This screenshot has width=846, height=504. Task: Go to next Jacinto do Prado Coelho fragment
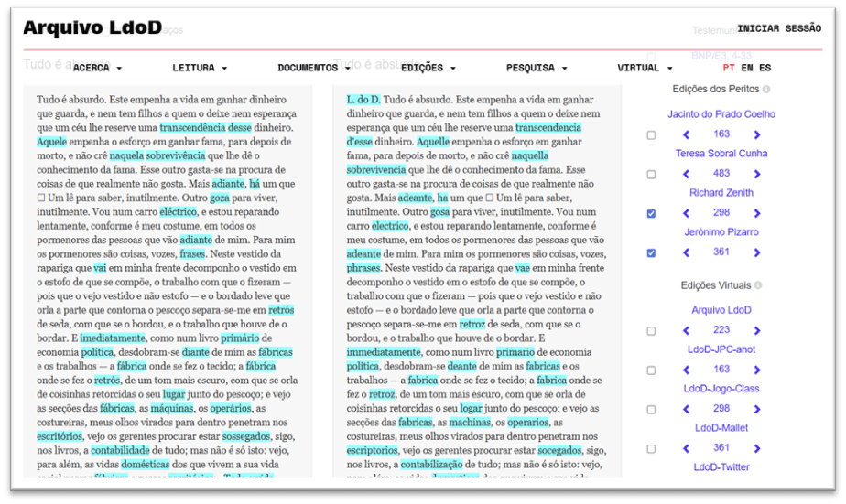[x=757, y=134]
